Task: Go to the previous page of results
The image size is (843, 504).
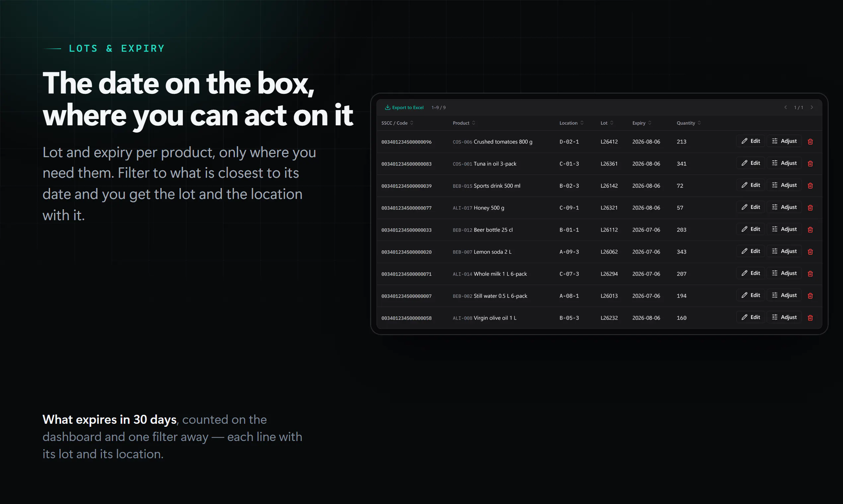Action: (786, 107)
